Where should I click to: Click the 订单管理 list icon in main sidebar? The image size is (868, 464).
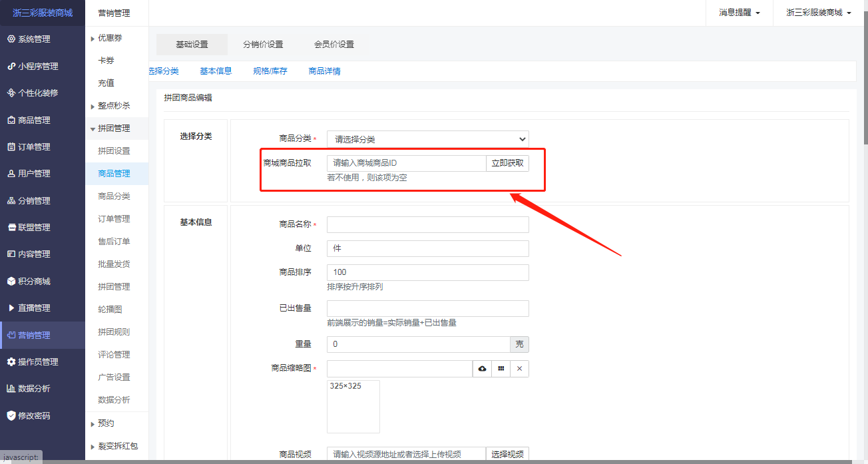11,147
